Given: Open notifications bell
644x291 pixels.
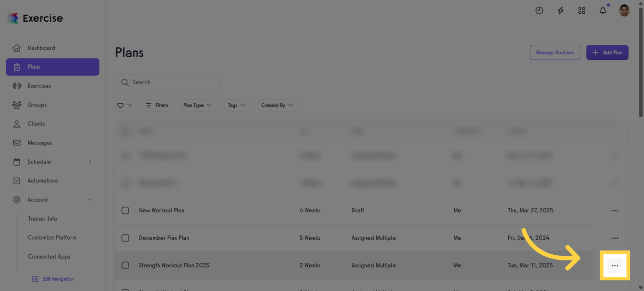Looking at the screenshot, I should click(x=603, y=10).
